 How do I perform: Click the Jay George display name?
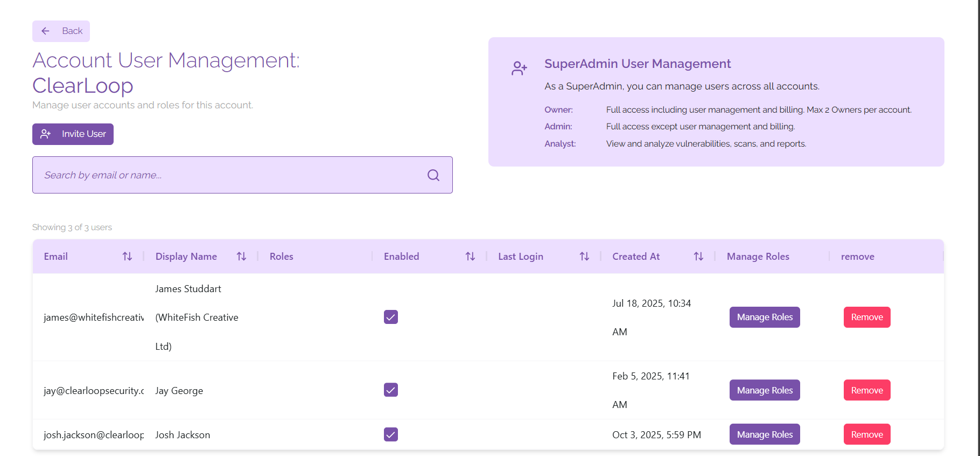pos(179,391)
